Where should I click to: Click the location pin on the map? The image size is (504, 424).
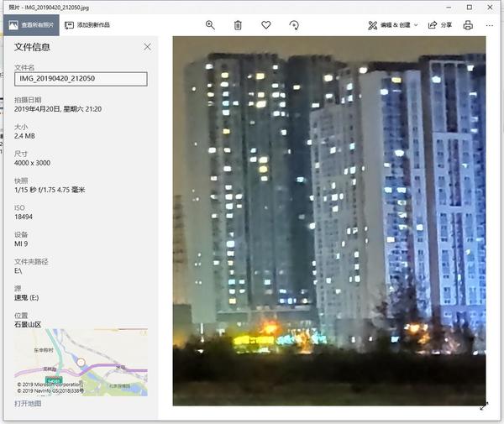(x=81, y=363)
